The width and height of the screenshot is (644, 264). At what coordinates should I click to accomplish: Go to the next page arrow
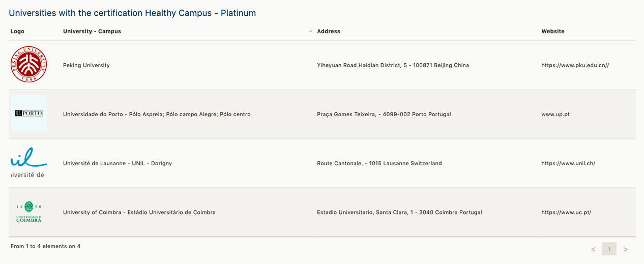(x=626, y=249)
